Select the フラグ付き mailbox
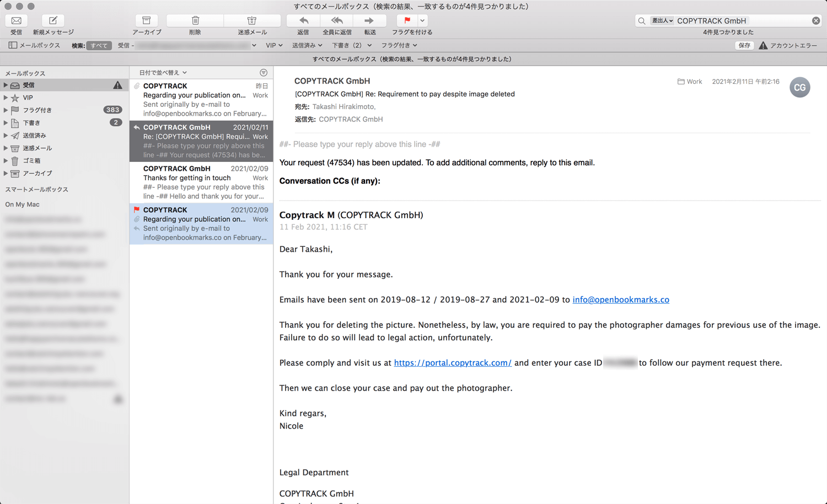This screenshot has width=827, height=504. click(x=65, y=110)
